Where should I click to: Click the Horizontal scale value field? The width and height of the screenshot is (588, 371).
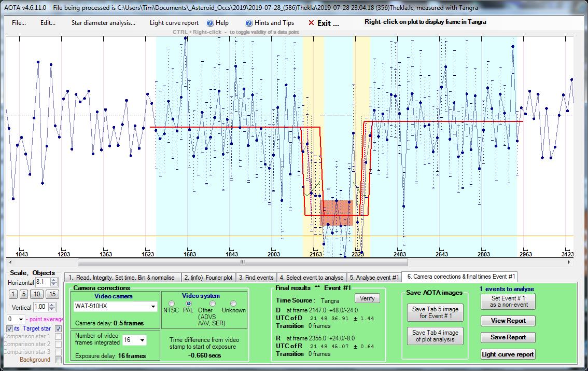[41, 282]
